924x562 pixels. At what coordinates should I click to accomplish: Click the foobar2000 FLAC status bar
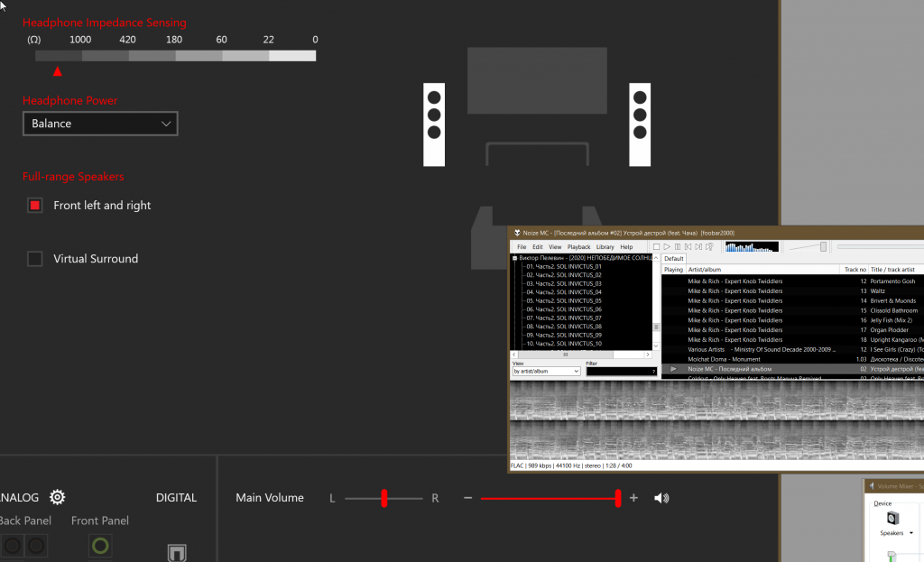pos(716,465)
